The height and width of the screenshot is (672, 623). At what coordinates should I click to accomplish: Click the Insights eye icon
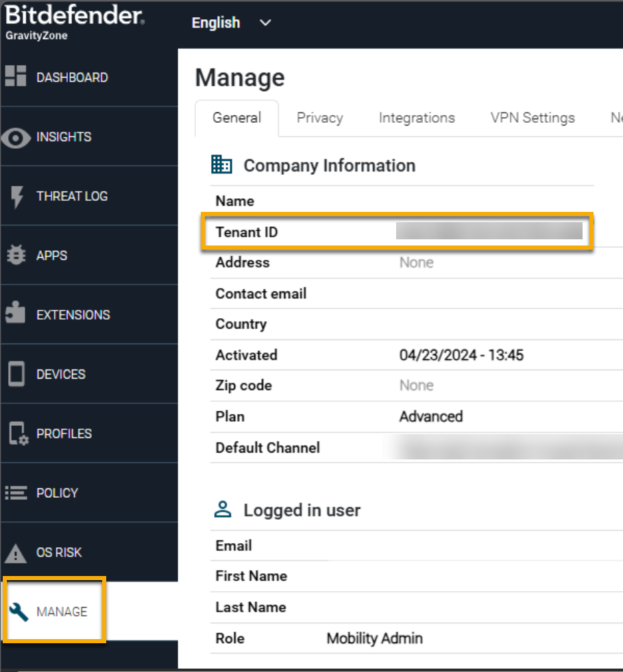[16, 138]
